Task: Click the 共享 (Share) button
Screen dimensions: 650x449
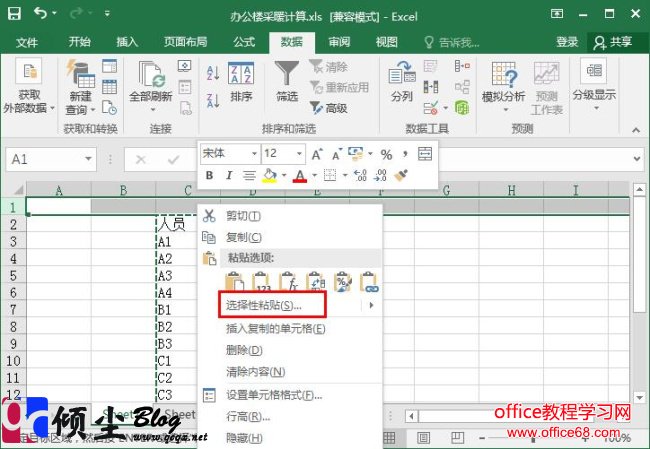Action: pos(614,42)
